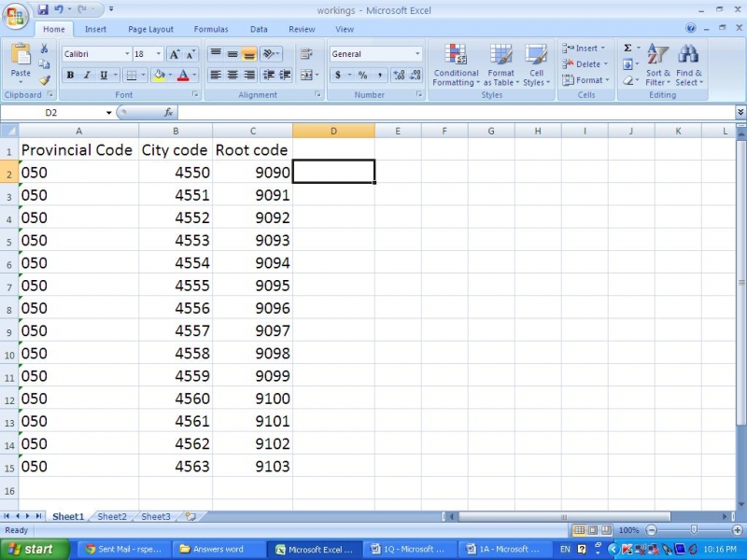The height and width of the screenshot is (560, 747).
Task: Click the 100% zoom level control
Action: pyautogui.click(x=627, y=529)
